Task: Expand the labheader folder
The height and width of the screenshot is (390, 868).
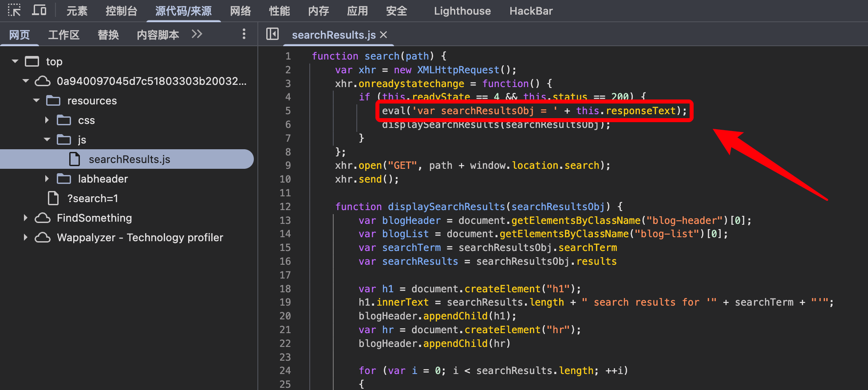Action: point(47,179)
